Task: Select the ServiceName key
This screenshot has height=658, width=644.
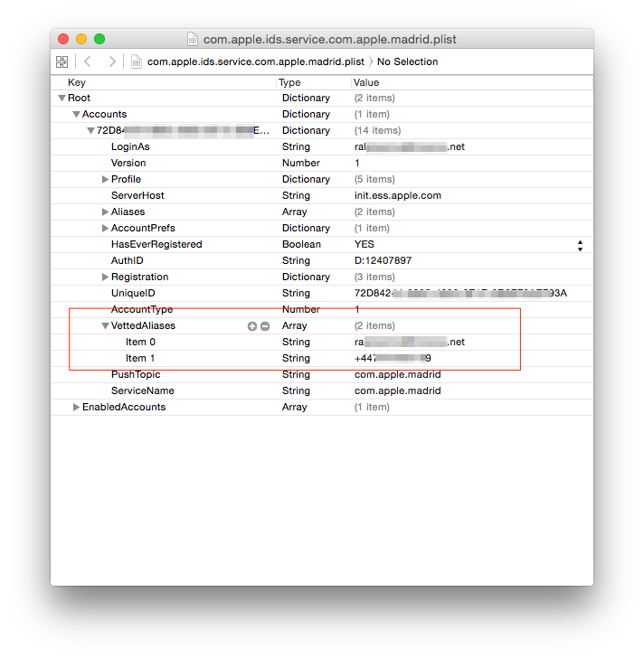Action: 142,390
